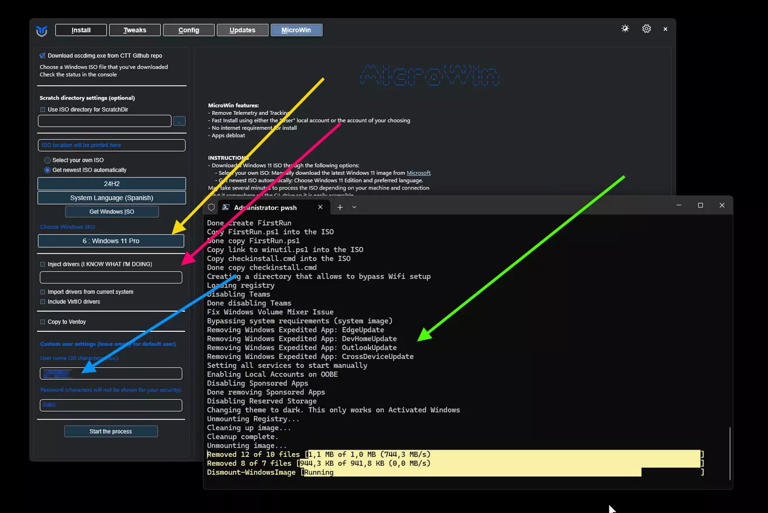
Task: Open the Updates tab
Action: (x=242, y=30)
